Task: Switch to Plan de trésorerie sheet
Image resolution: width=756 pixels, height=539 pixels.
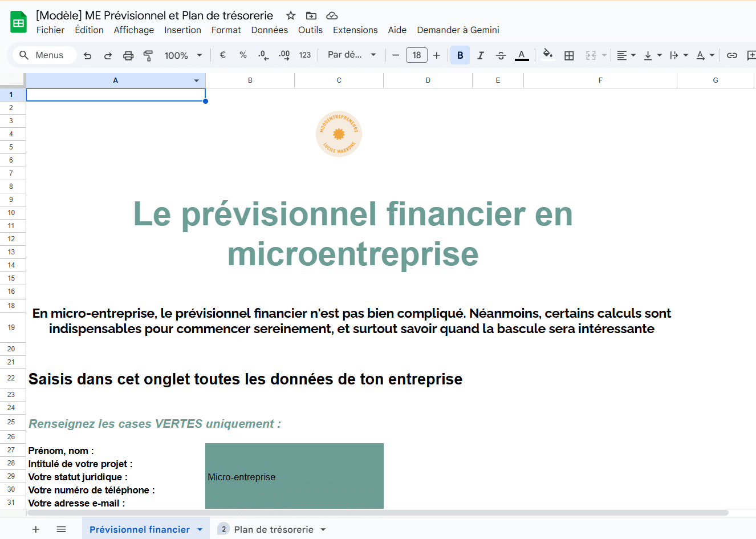Action: (274, 529)
